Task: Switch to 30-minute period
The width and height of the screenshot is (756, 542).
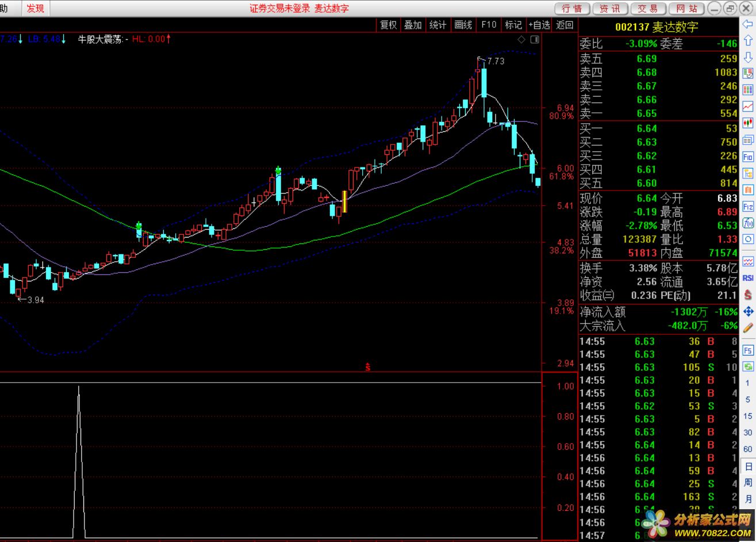Action: (x=748, y=433)
